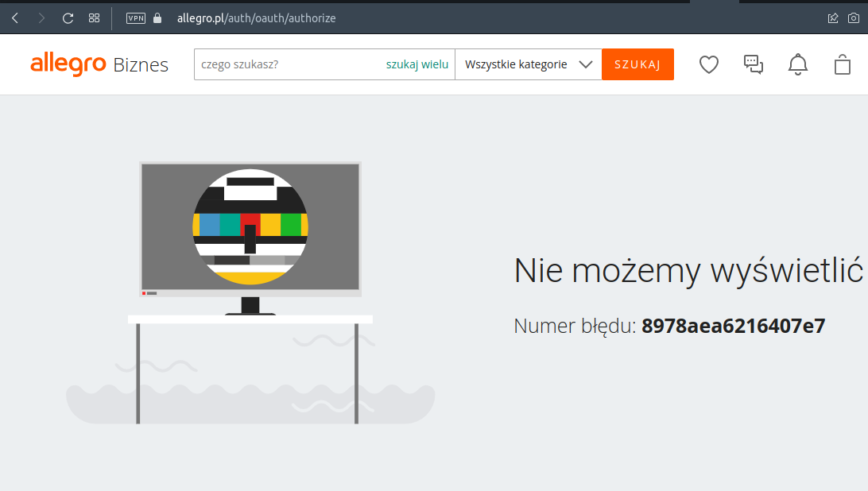
Task: Click the orange SZUKAJ button
Action: click(x=637, y=64)
